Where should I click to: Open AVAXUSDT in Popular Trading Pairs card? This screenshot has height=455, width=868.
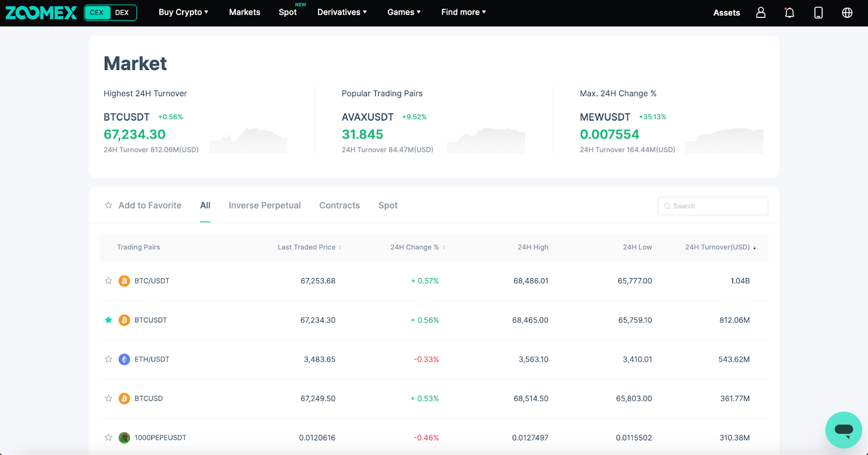368,117
